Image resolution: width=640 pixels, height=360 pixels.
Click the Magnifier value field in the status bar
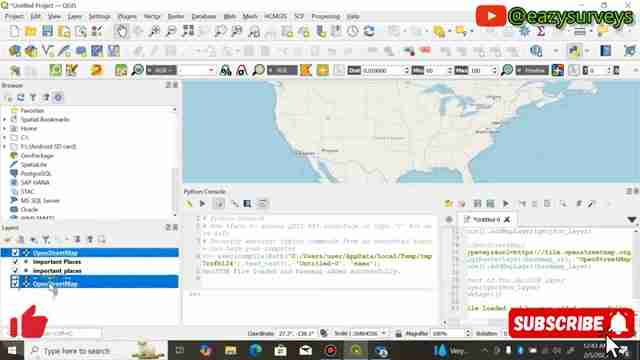point(448,333)
